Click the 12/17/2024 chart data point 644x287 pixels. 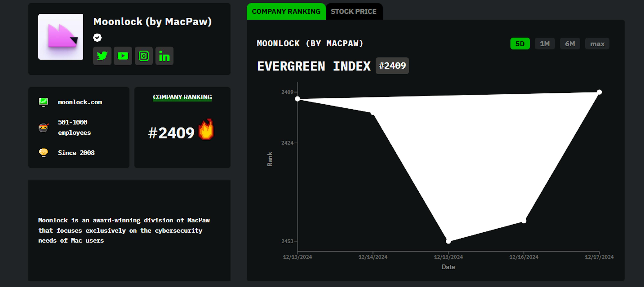599,92
